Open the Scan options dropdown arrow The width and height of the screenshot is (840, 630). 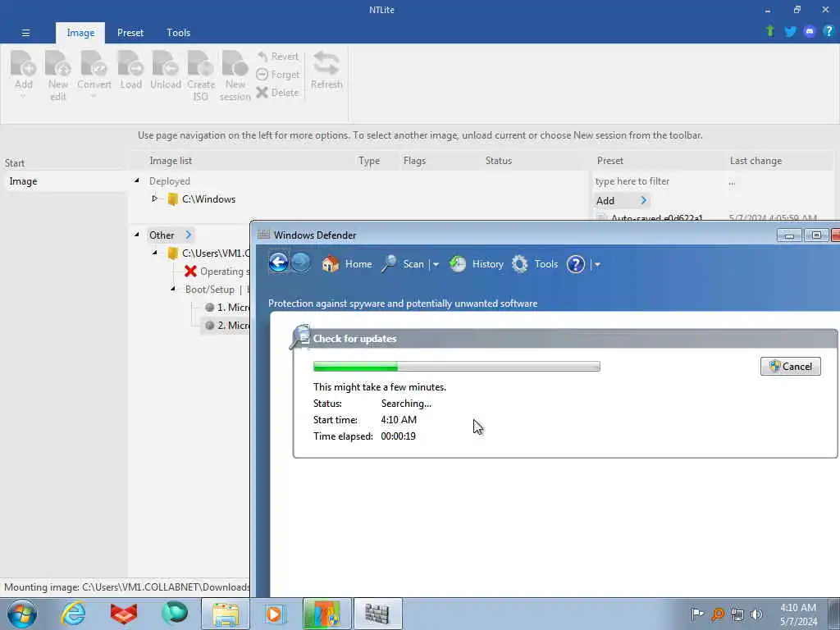tap(436, 264)
